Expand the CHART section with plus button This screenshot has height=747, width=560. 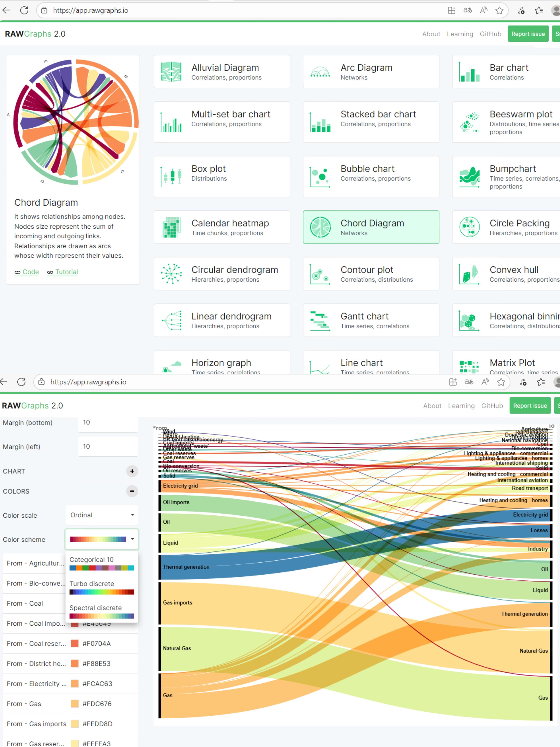pyautogui.click(x=132, y=471)
